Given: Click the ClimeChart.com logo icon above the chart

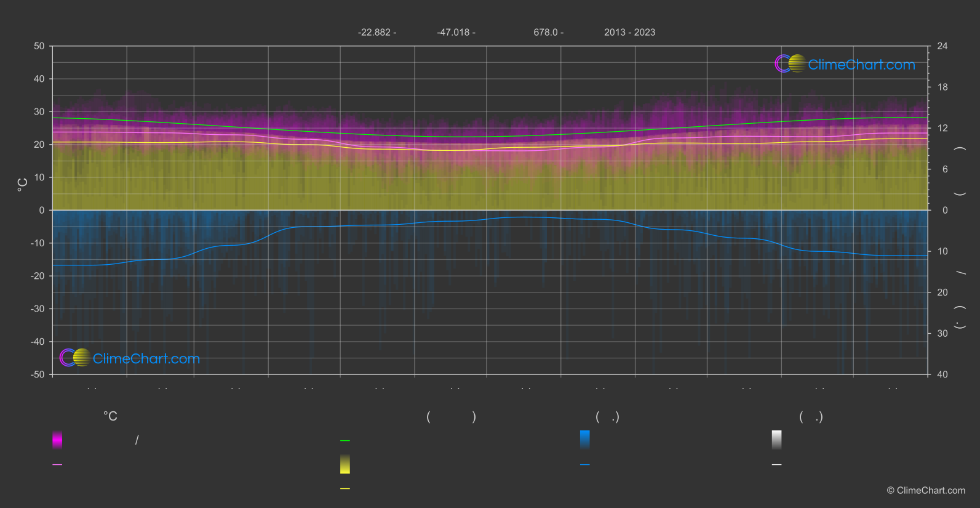Looking at the screenshot, I should coord(790,63).
